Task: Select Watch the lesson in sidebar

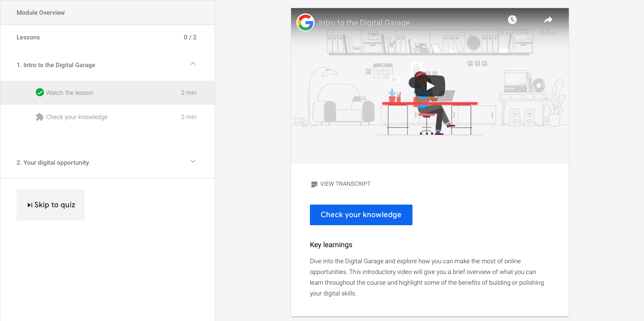Action: coord(70,93)
